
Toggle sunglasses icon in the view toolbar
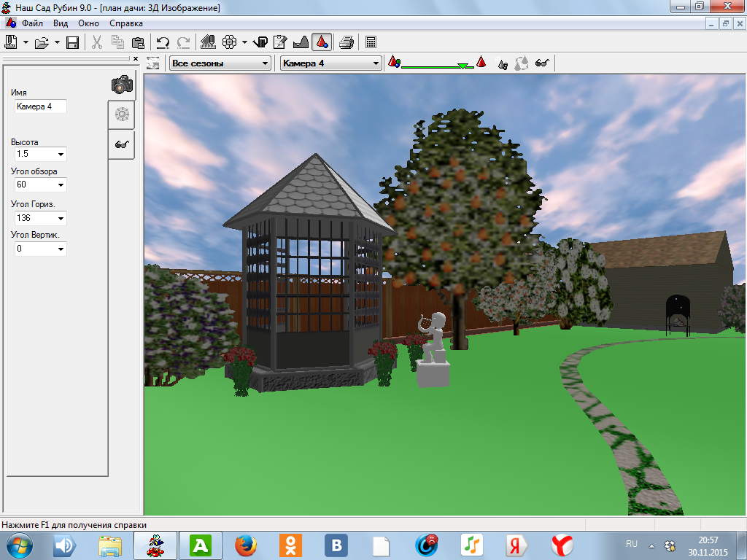(541, 63)
